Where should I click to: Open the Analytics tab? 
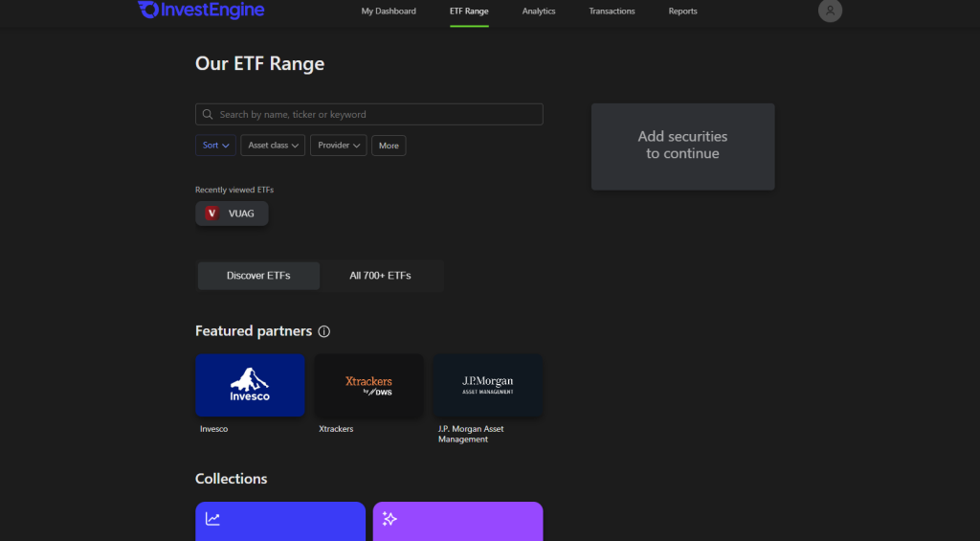539,11
